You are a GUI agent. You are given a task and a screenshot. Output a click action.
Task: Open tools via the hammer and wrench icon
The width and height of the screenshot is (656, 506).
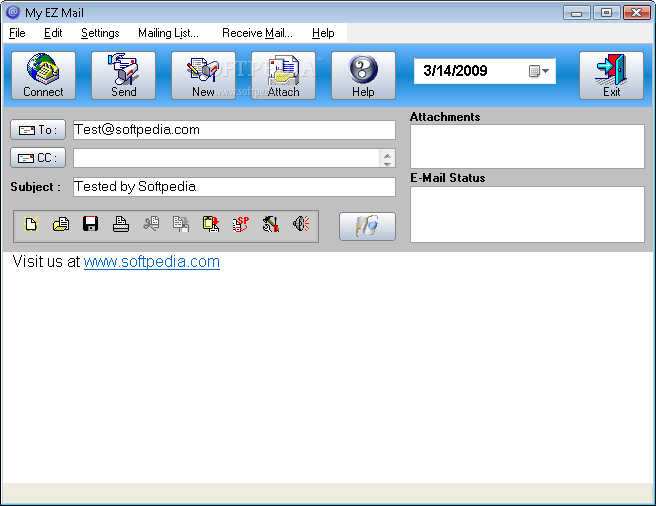pyautogui.click(x=271, y=224)
